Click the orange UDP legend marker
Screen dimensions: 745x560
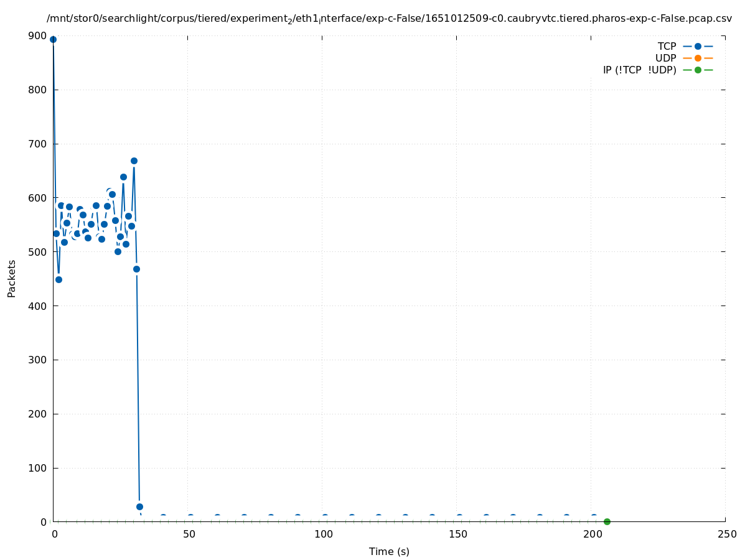(x=698, y=58)
